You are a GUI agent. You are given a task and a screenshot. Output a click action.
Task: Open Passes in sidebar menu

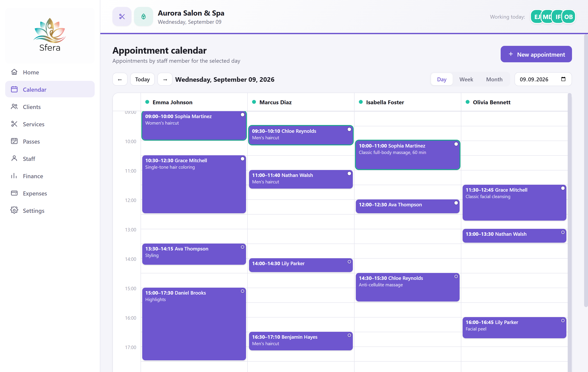click(x=50, y=141)
